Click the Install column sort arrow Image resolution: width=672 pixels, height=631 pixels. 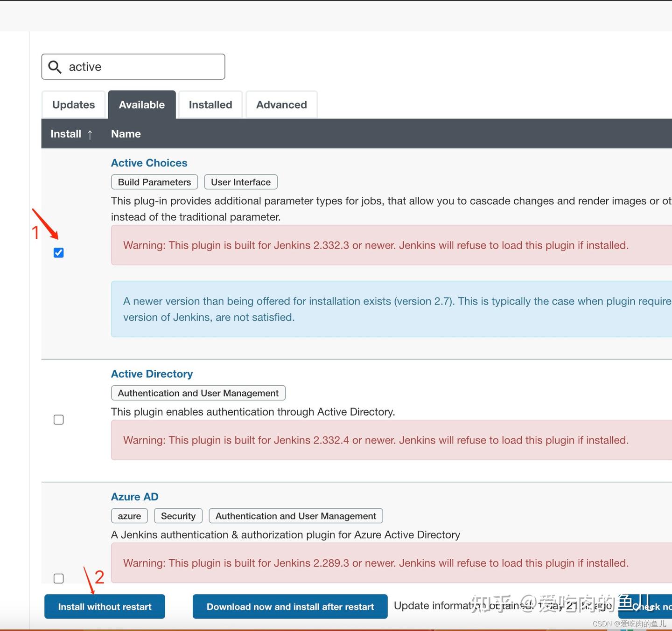coord(90,134)
